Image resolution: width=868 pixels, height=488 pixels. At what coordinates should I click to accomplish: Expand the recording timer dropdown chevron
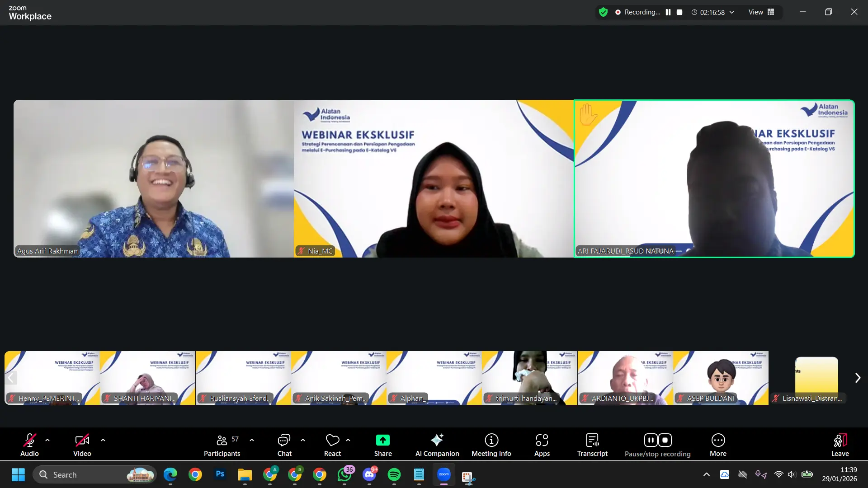[731, 12]
